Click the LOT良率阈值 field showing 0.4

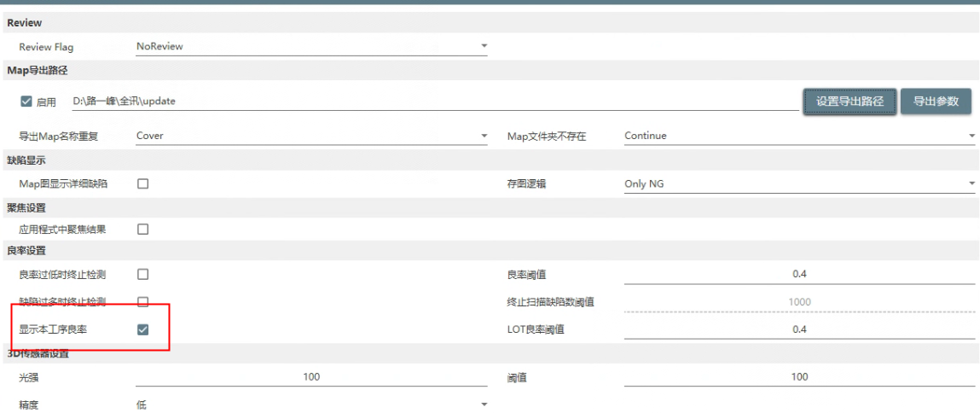799,329
